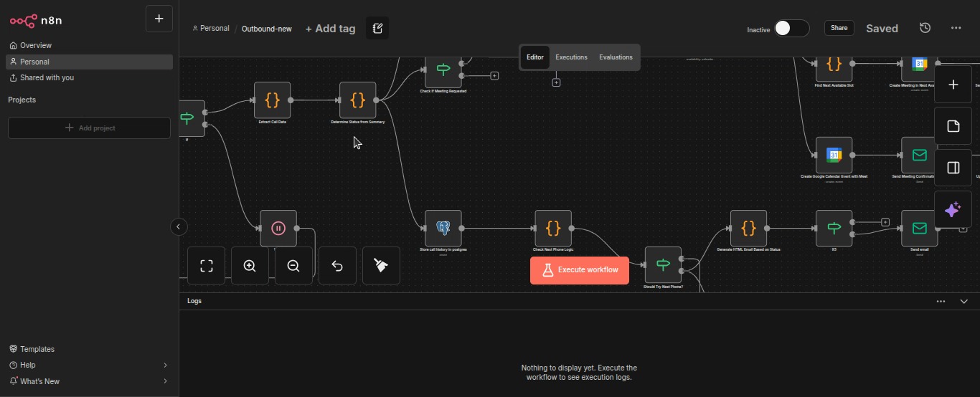The height and width of the screenshot is (397, 980).
Task: Expand the What's New menu
Action: tap(89, 381)
